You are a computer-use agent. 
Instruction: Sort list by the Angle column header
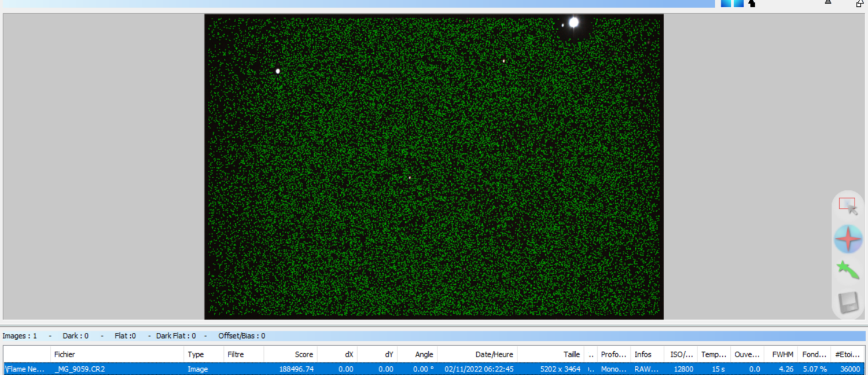coord(417,354)
